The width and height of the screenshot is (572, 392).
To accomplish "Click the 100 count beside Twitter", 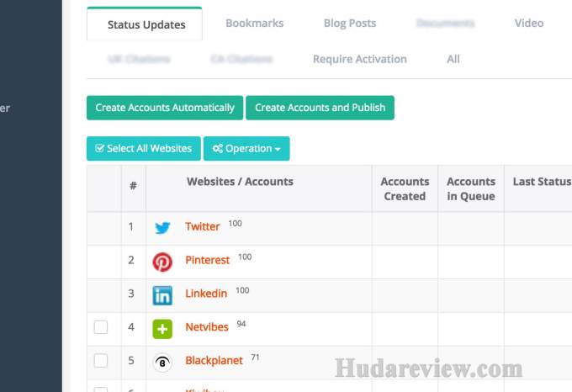I will point(235,223).
